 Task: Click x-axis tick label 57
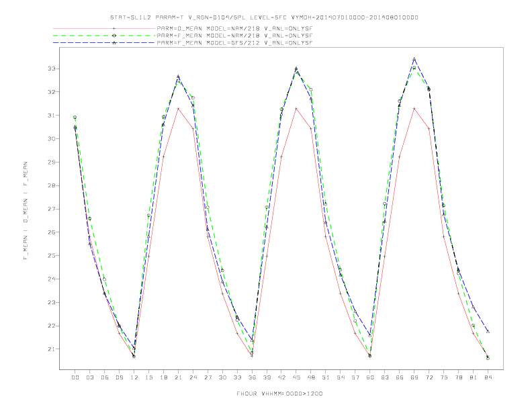tap(355, 377)
